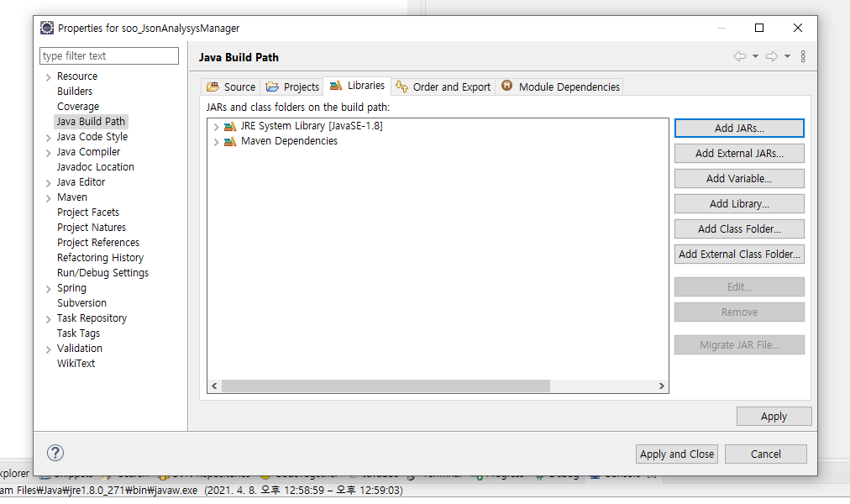Select Project Facets tree item

(88, 213)
